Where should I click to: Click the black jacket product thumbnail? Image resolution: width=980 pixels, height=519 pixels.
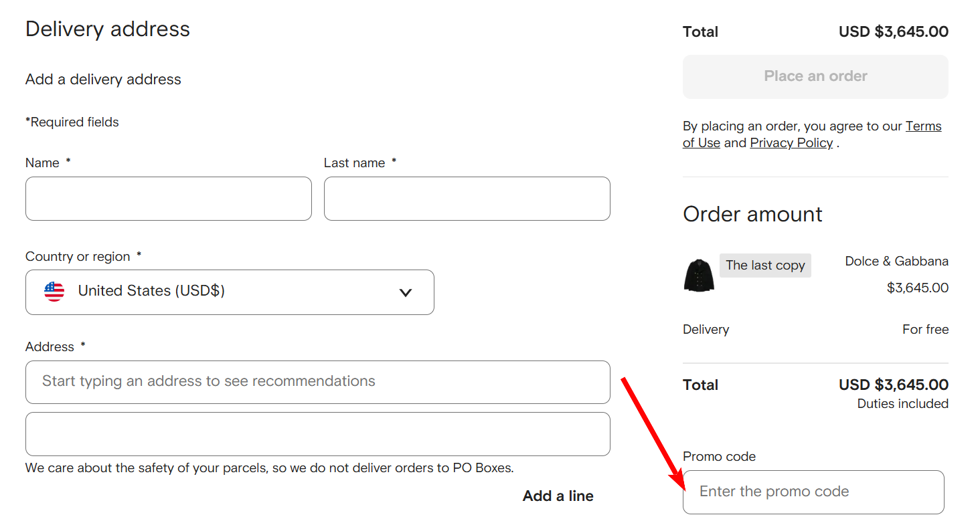(699, 275)
